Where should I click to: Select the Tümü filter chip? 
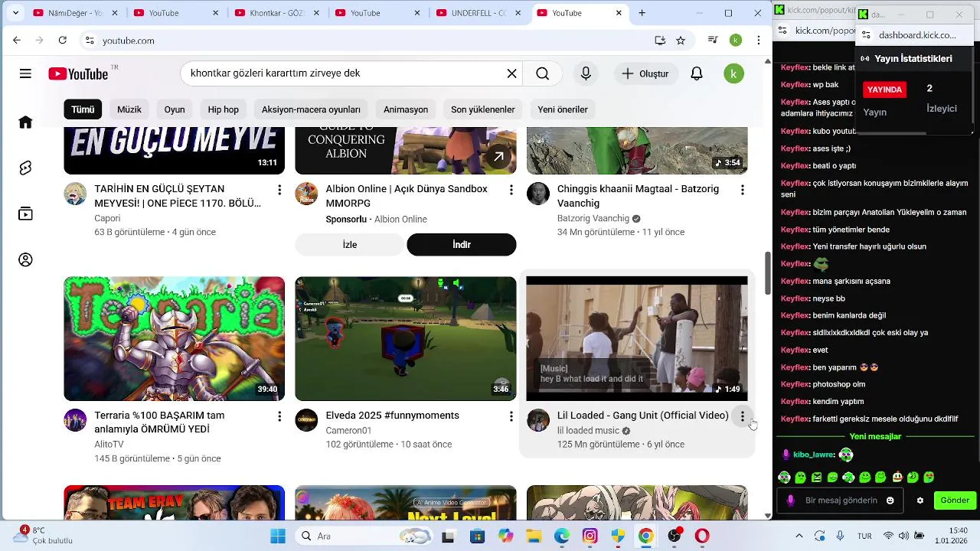pyautogui.click(x=83, y=109)
